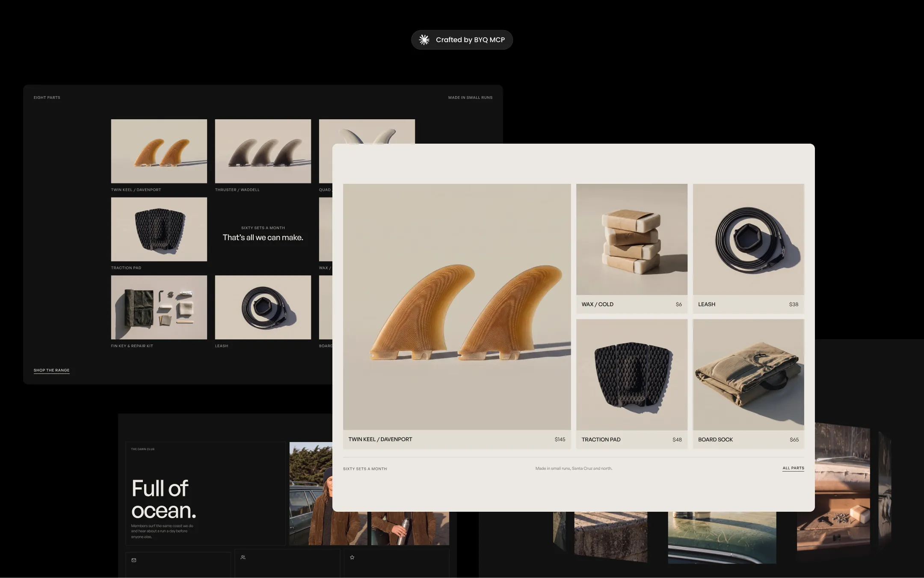Image resolution: width=924 pixels, height=578 pixels.
Task: Open Fin Key & Repair Kit thumbnail
Action: tap(159, 307)
